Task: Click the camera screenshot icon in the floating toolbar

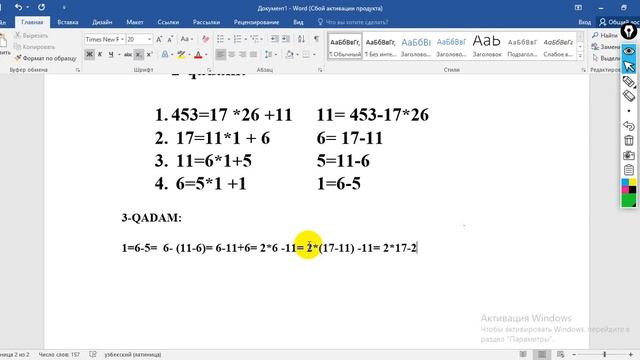Action: coord(629,155)
